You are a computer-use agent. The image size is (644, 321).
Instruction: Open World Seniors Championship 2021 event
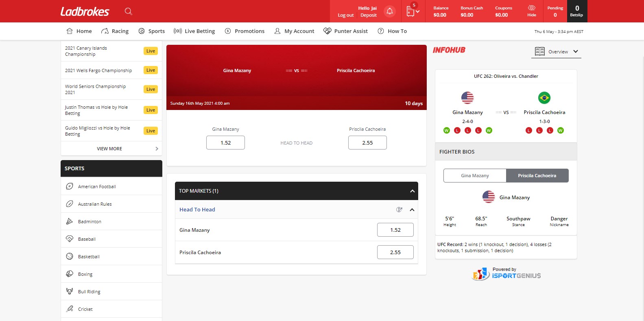pyautogui.click(x=111, y=89)
